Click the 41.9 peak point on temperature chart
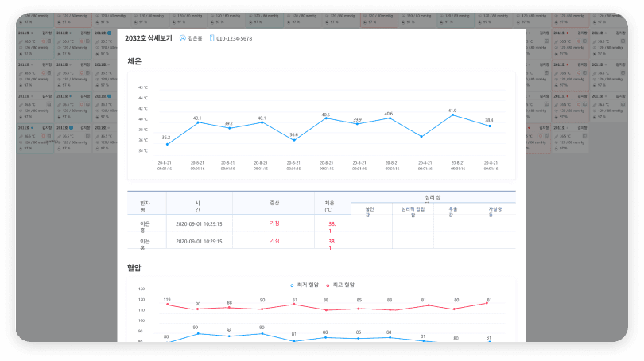Viewport: 644px width, 361px height. coord(452,115)
